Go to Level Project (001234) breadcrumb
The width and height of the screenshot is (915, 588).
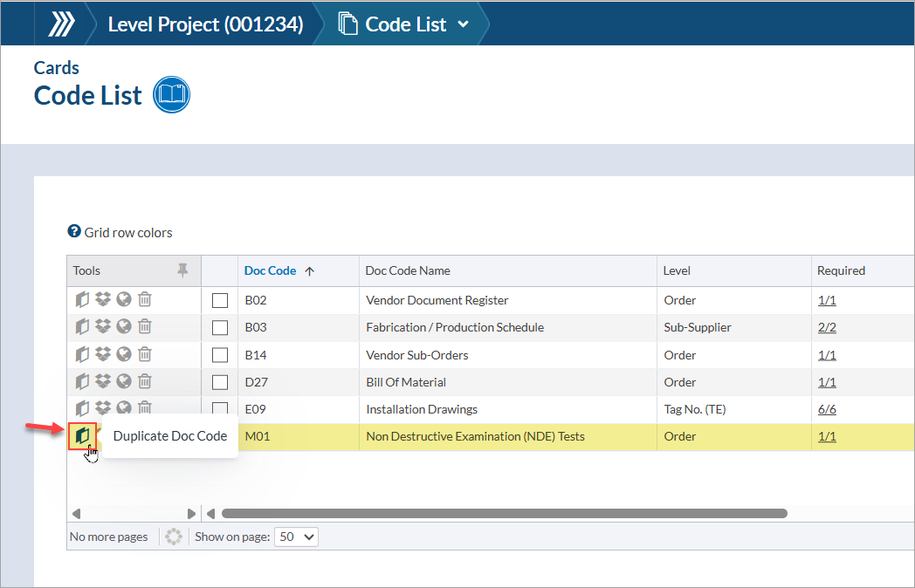click(205, 24)
